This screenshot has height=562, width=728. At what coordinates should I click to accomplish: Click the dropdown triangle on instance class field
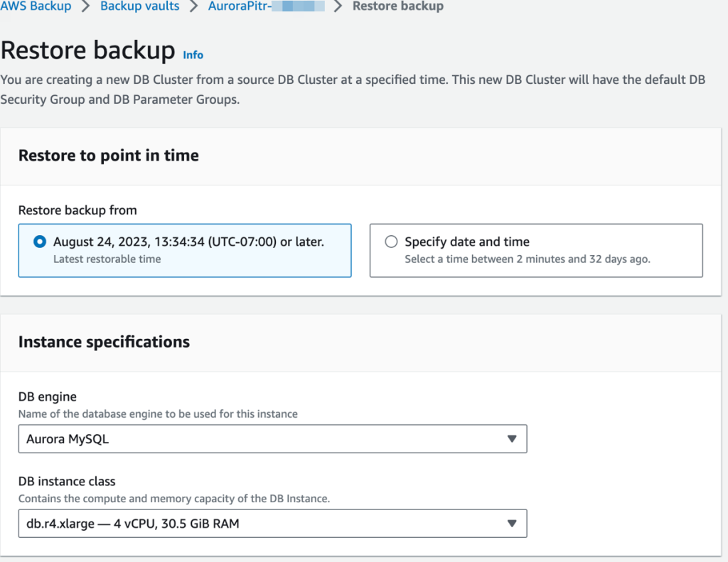[x=511, y=524]
